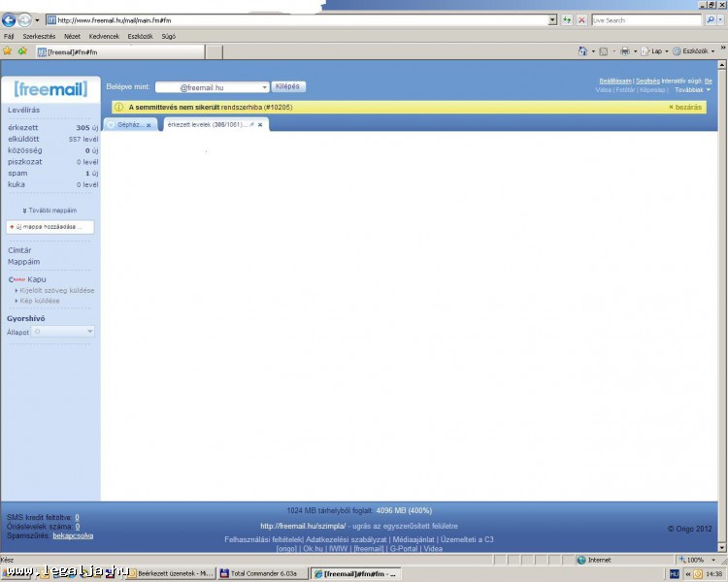
Task: Click the új mappa hozzáadása field
Action: coord(50,227)
